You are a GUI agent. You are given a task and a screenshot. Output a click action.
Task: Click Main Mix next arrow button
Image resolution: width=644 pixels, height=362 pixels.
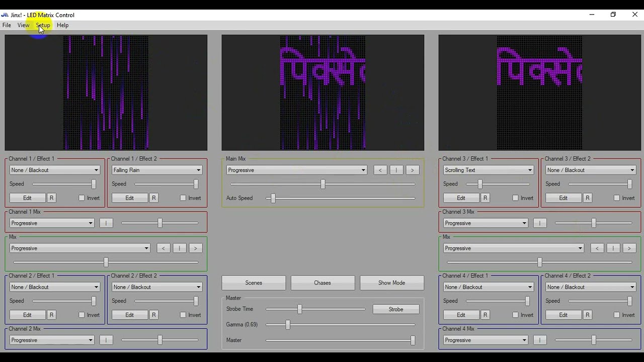coord(413,170)
